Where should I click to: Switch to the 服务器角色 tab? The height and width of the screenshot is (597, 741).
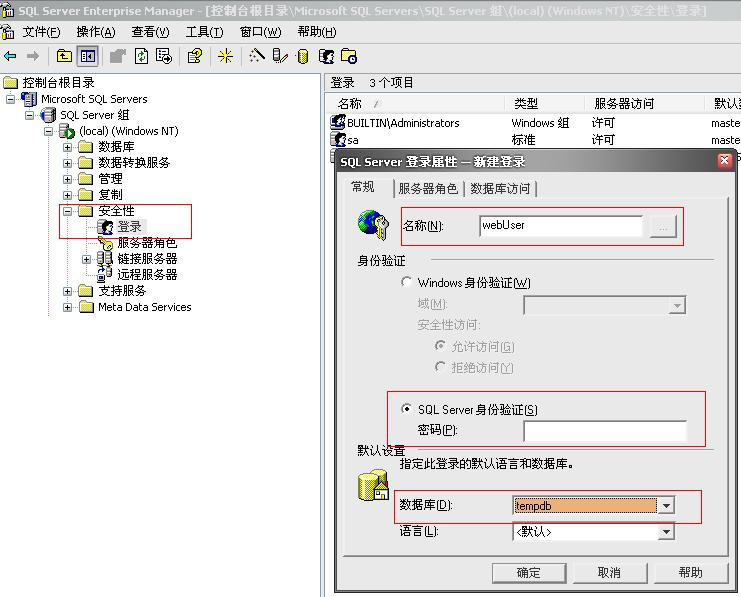tap(428, 189)
